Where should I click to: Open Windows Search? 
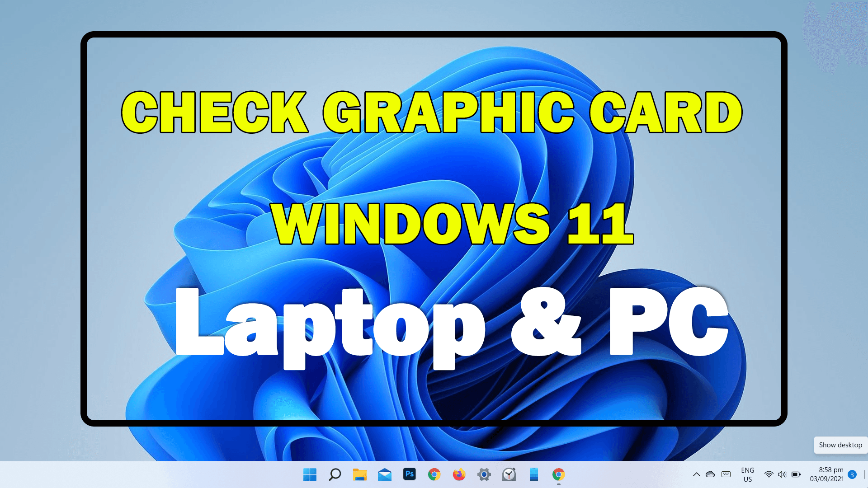pos(335,474)
